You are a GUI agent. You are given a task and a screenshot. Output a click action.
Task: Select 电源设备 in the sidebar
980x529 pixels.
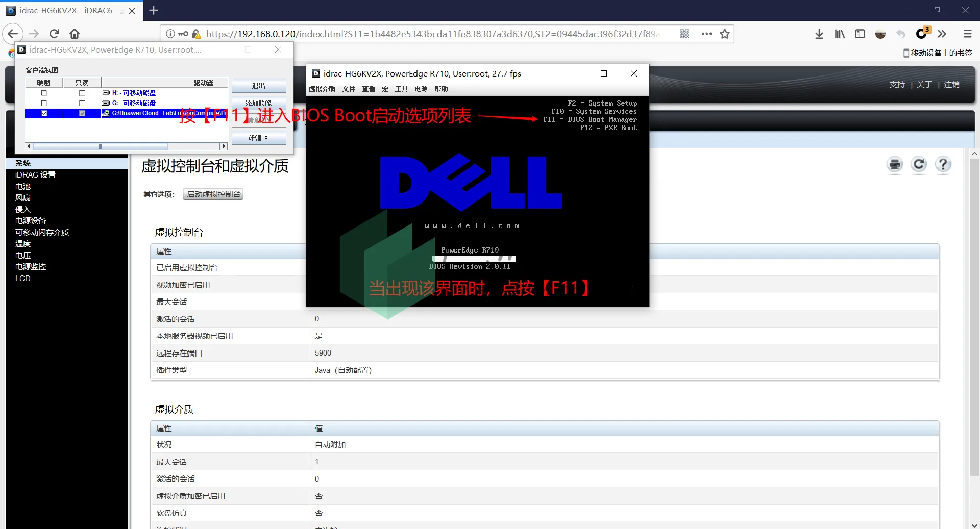[x=31, y=221]
